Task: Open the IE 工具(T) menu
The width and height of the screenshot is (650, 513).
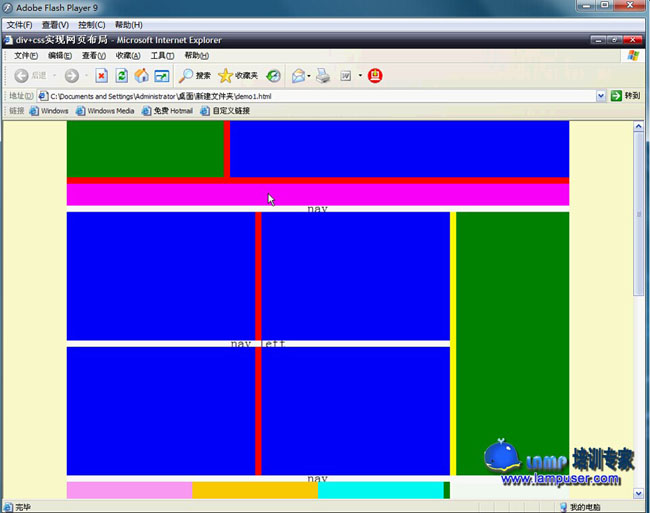Action: (x=162, y=56)
